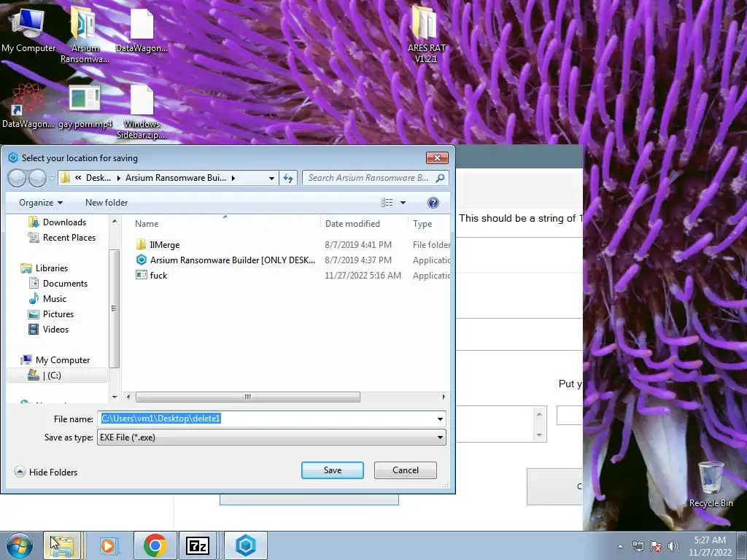This screenshot has width=747, height=560.
Task: Select Documents library
Action: [59, 284]
